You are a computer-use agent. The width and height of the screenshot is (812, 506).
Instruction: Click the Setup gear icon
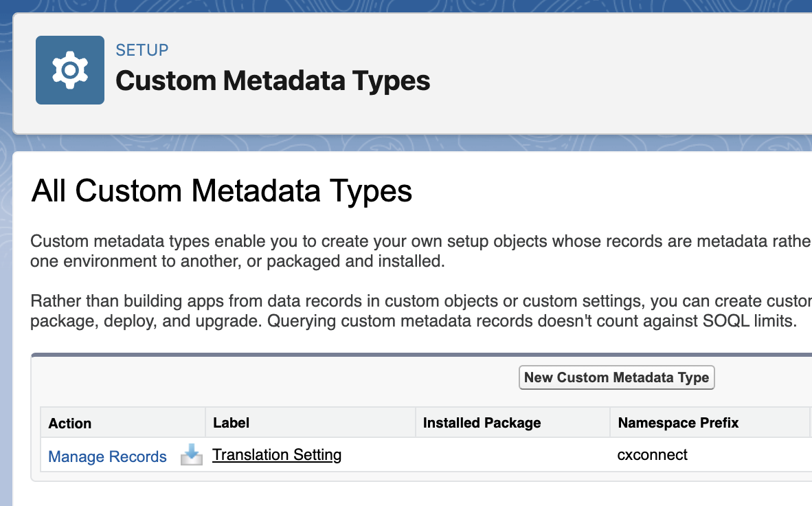coord(70,70)
